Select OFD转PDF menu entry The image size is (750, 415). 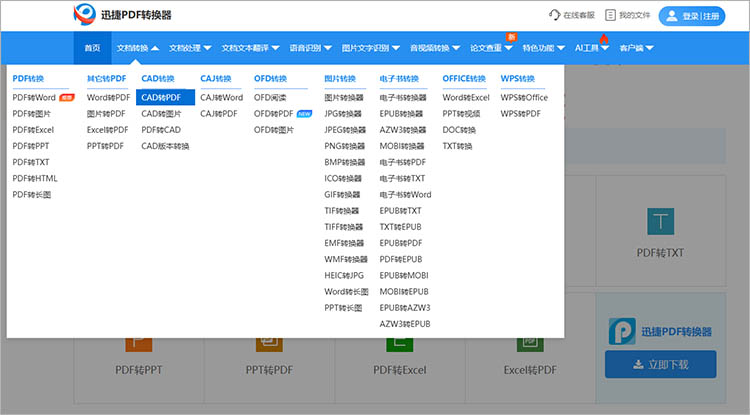coord(274,114)
